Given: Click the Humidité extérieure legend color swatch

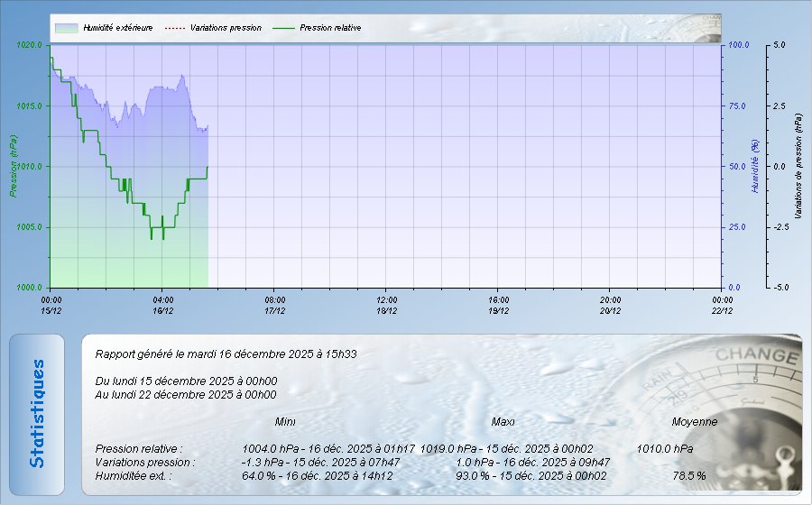Looking at the screenshot, I should click(x=66, y=28).
